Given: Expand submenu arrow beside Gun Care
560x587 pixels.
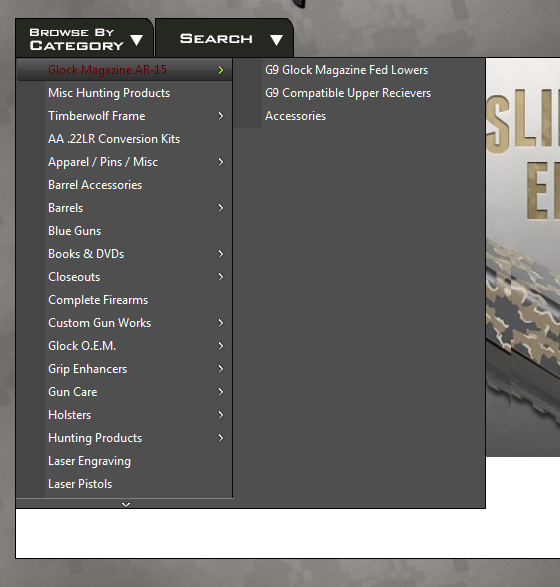Looking at the screenshot, I should [x=221, y=392].
